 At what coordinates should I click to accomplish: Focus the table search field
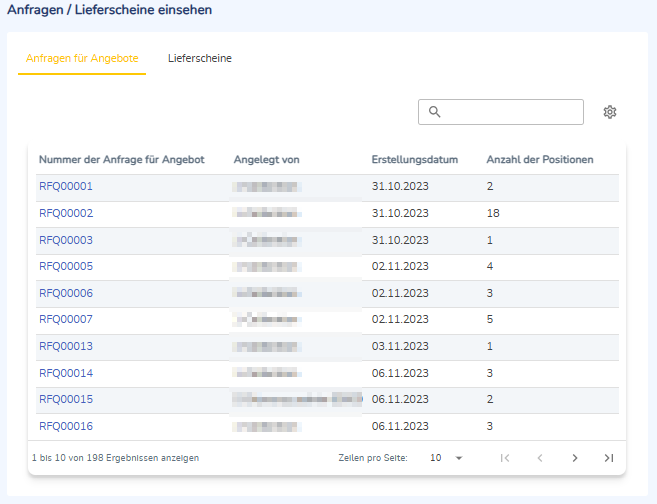pyautogui.click(x=501, y=112)
